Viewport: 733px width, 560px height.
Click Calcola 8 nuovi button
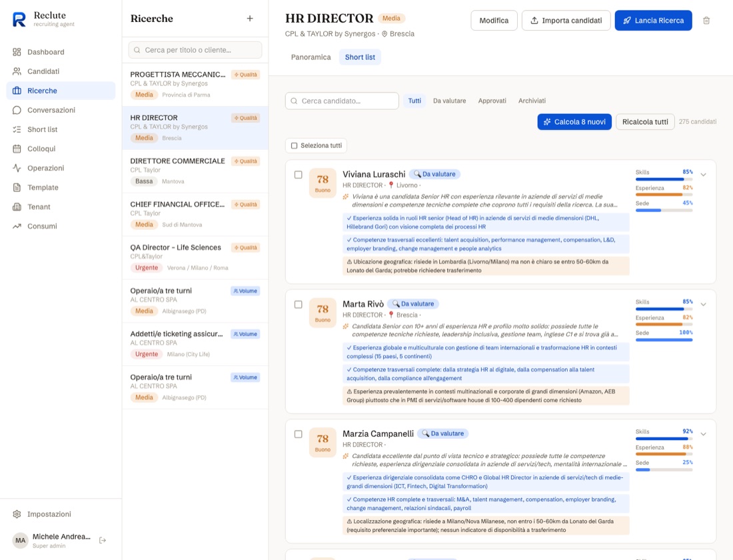point(574,121)
